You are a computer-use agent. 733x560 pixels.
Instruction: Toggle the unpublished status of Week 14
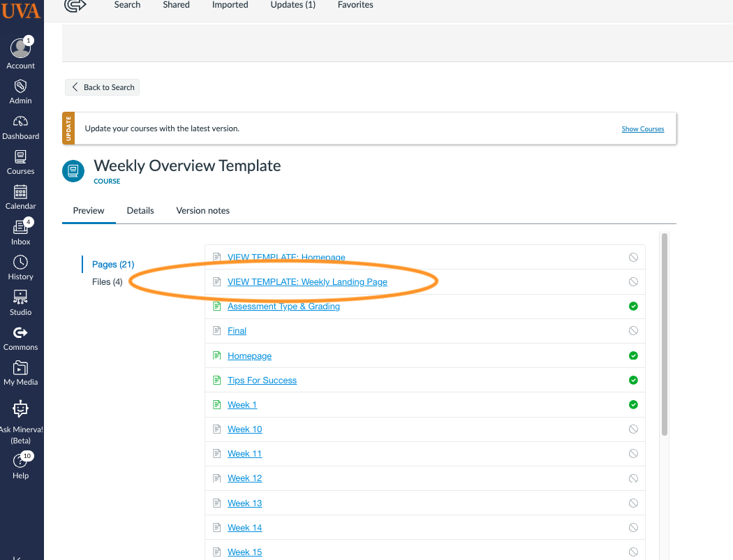point(633,527)
